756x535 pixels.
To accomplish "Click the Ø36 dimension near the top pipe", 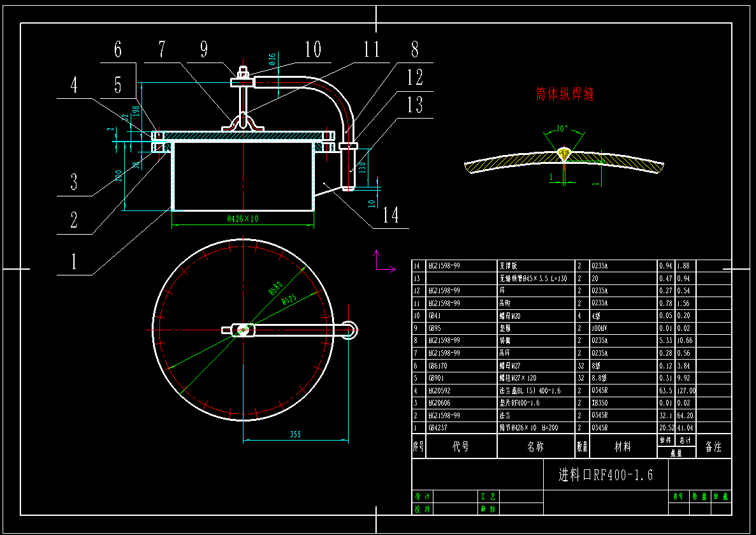I will click(x=272, y=59).
